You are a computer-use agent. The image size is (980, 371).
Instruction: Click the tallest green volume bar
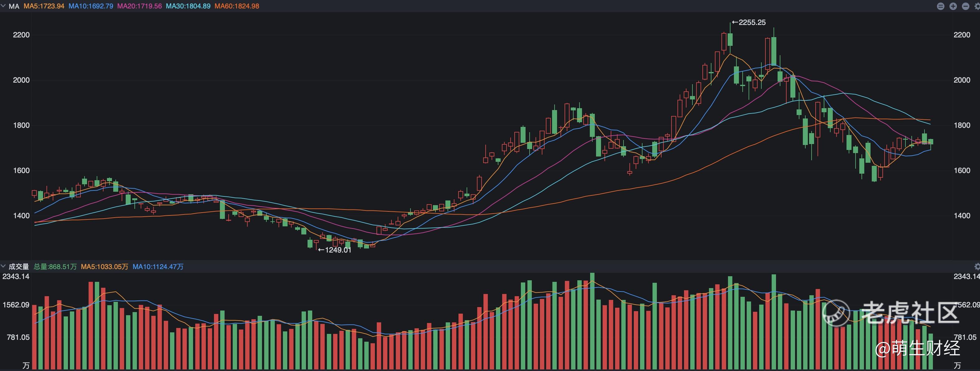pyautogui.click(x=592, y=321)
